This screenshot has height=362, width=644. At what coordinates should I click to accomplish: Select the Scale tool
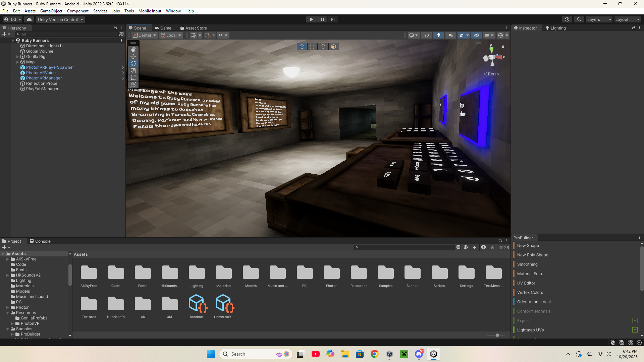(133, 71)
